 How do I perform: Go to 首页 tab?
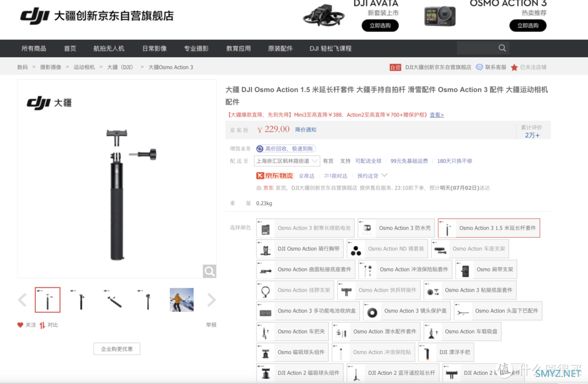pos(70,48)
